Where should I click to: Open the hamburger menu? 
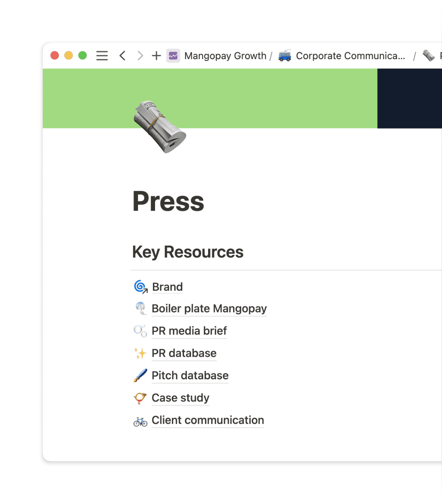click(102, 56)
